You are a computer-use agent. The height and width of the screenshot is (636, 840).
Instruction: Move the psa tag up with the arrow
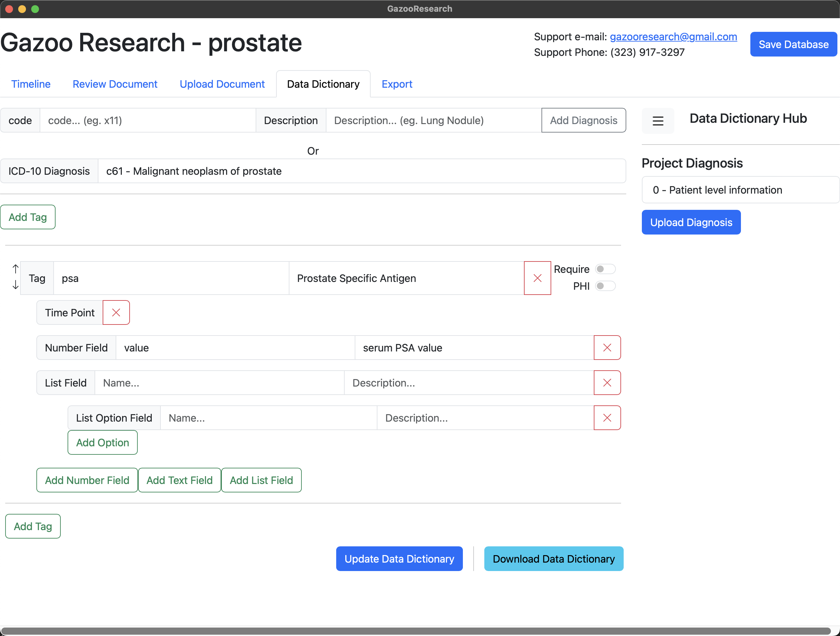[x=15, y=269]
